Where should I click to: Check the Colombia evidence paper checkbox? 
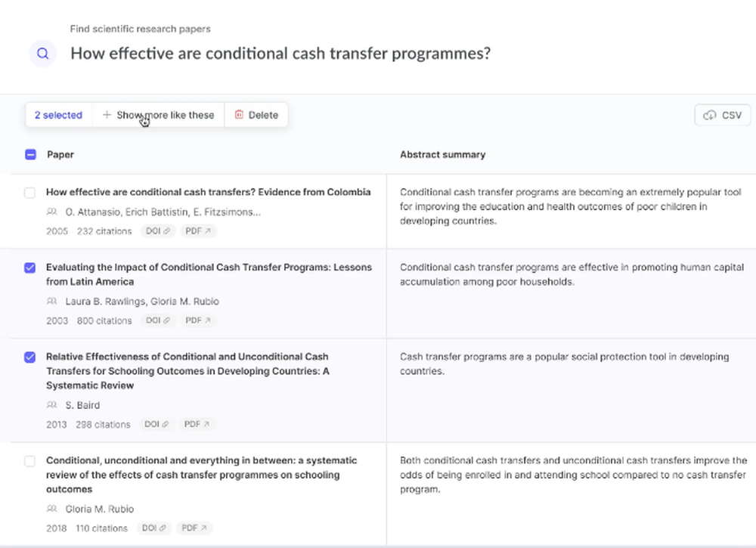click(30, 193)
